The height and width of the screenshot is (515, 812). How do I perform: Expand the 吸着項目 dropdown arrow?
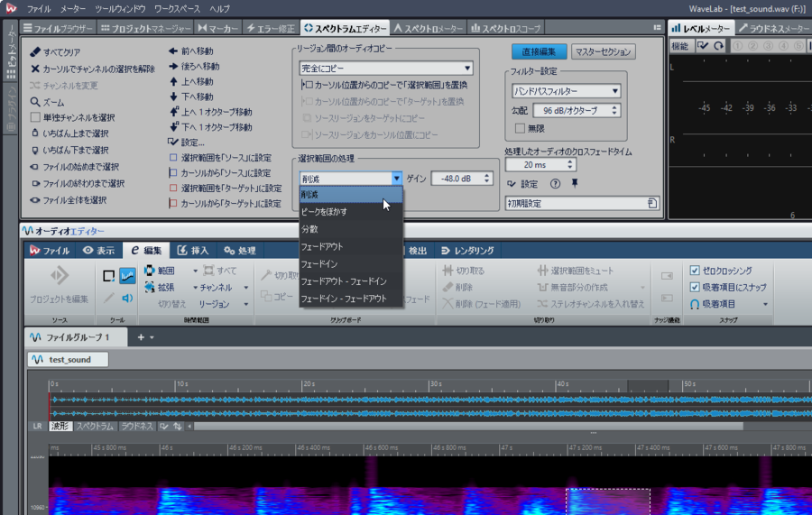click(x=765, y=304)
